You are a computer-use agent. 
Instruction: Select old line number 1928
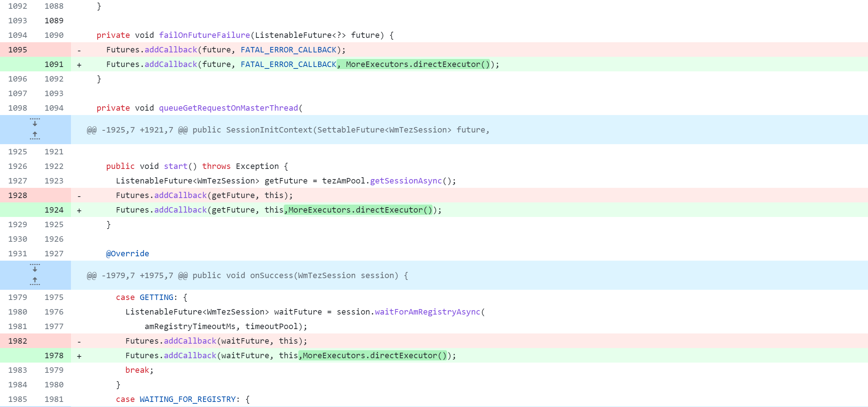click(x=18, y=195)
